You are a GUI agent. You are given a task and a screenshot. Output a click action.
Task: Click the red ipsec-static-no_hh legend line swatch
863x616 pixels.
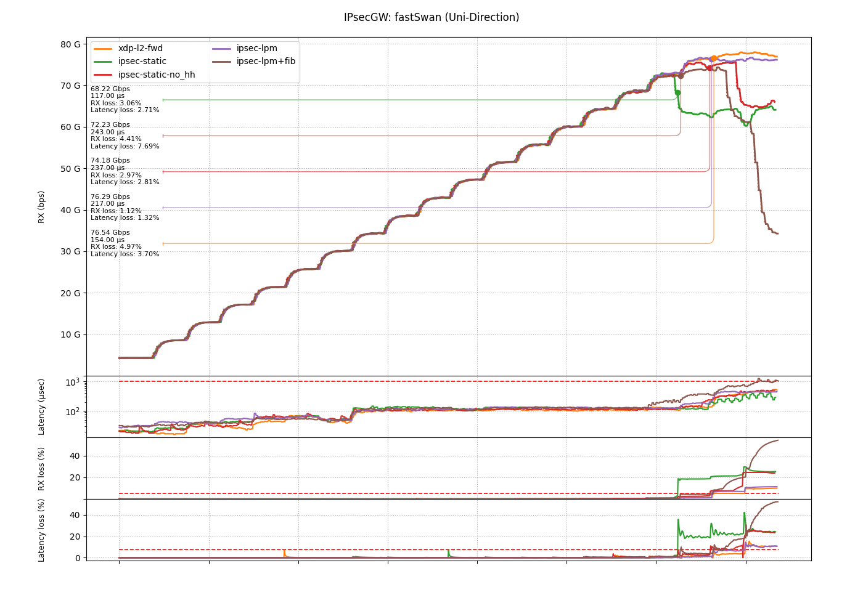click(102, 75)
